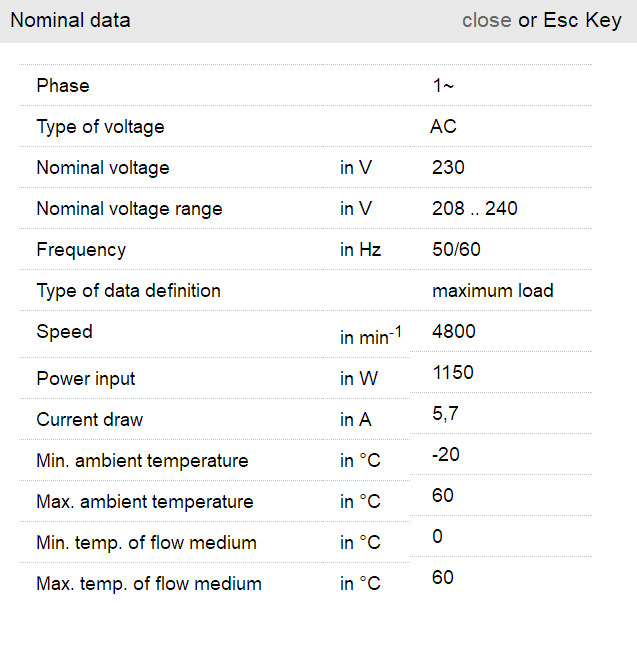Select the 208 .. 240 voltage range

pos(474,209)
